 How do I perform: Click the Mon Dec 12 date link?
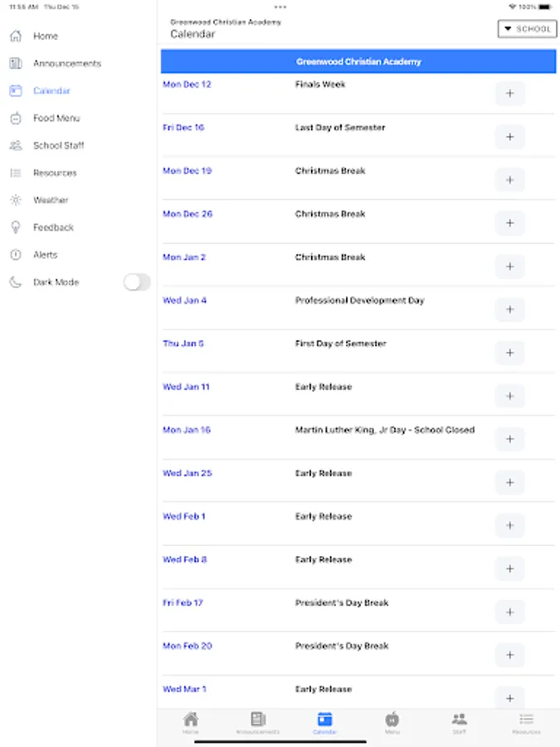coord(187,85)
